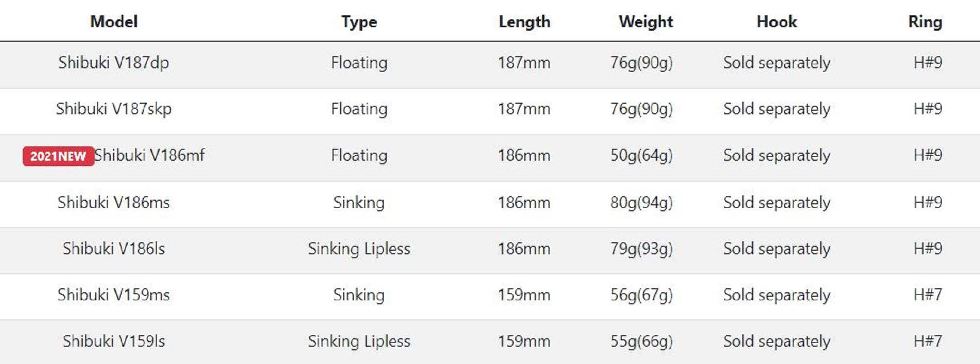
Task: Select the Shibuki V159ls model name
Action: point(114,341)
